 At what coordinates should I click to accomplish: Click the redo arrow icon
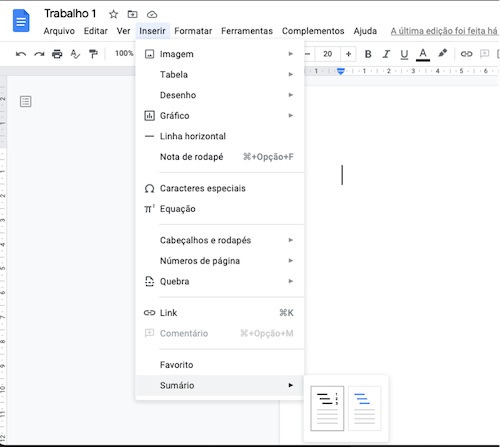pos(39,54)
